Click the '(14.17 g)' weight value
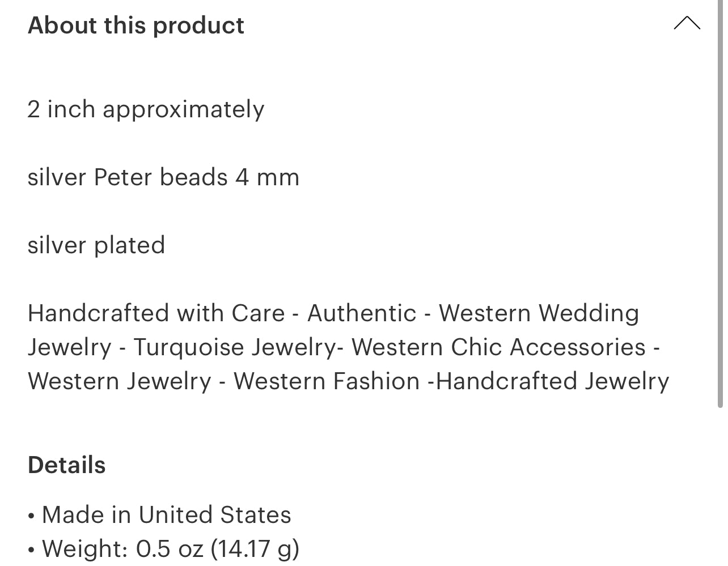 [255, 549]
